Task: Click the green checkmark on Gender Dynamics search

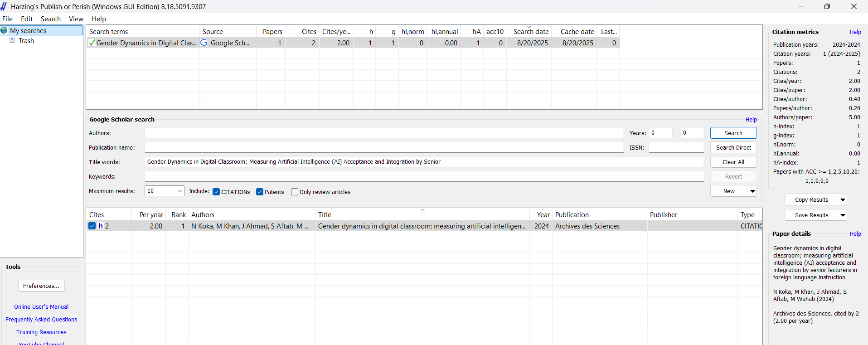Action: (x=92, y=43)
